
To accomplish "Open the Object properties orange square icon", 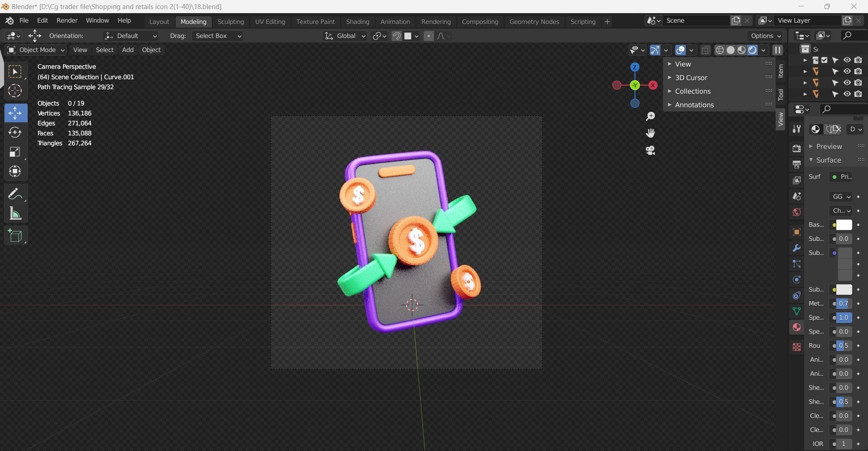I will tap(796, 232).
